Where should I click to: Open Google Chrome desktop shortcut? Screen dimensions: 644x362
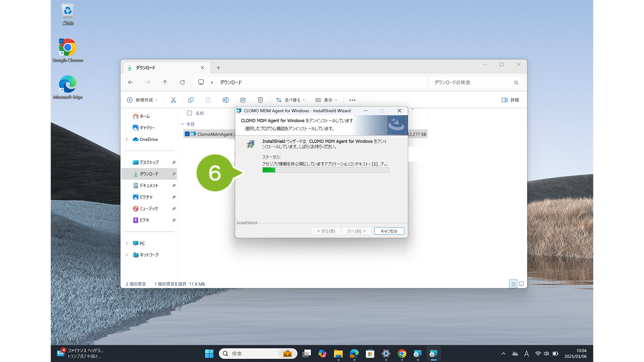coord(68,50)
